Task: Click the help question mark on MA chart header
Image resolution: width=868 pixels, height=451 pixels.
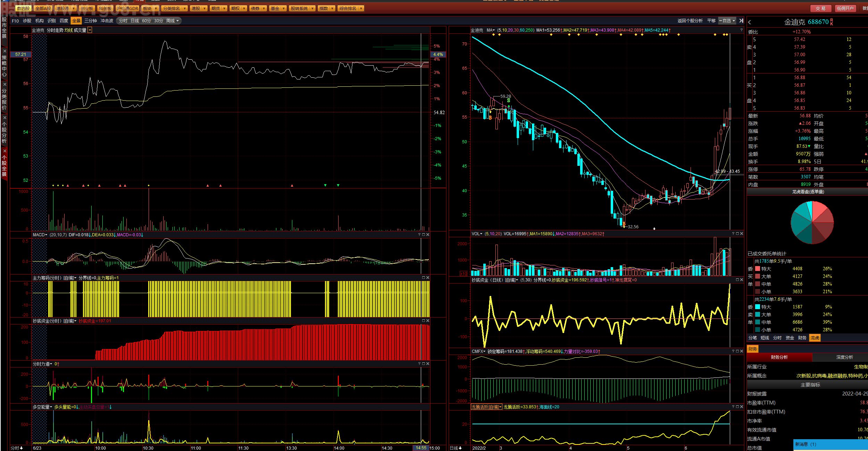Action: point(741,30)
